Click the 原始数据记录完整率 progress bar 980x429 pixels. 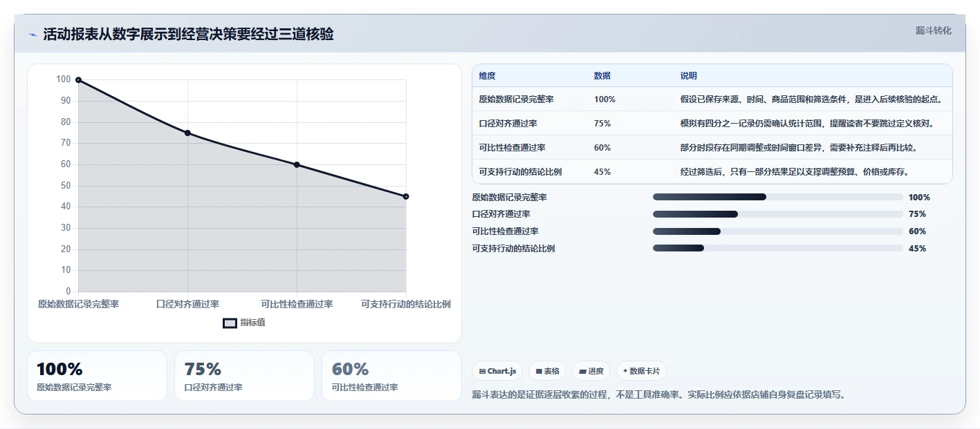(x=778, y=197)
